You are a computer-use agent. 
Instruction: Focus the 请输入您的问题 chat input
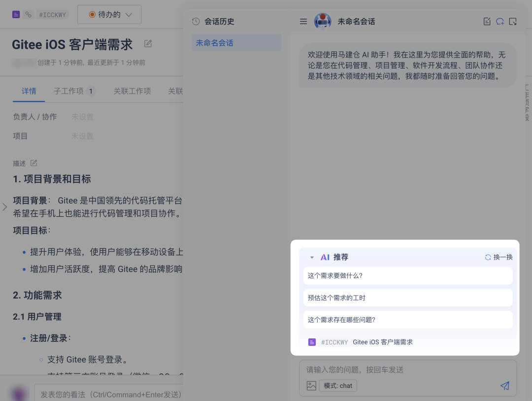coord(408,369)
